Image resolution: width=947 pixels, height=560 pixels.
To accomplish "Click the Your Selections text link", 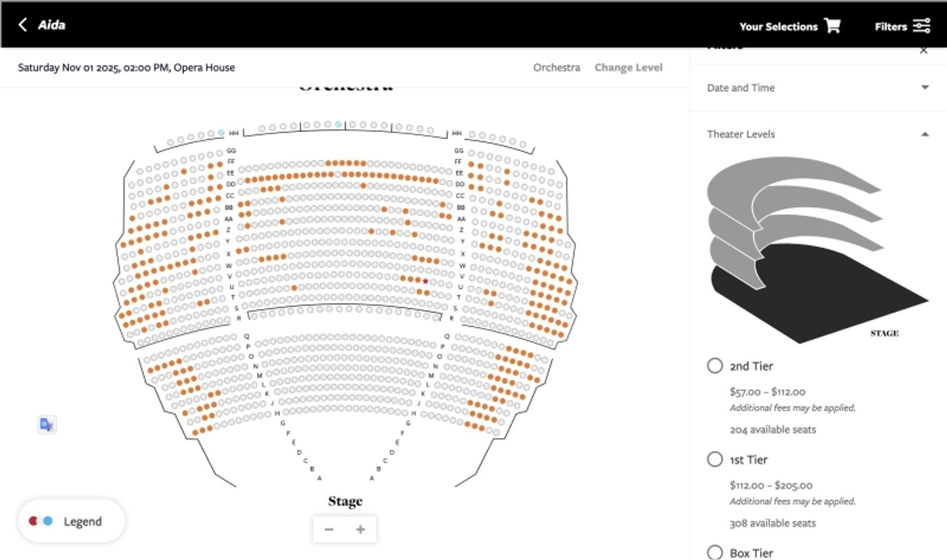I will (778, 26).
